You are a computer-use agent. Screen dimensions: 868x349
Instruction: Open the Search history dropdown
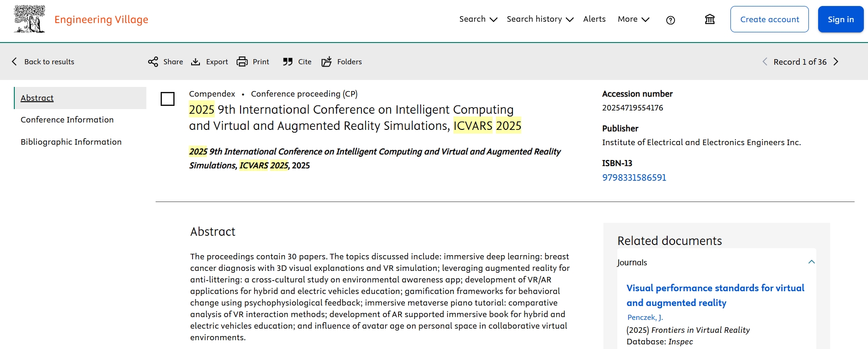(x=540, y=19)
